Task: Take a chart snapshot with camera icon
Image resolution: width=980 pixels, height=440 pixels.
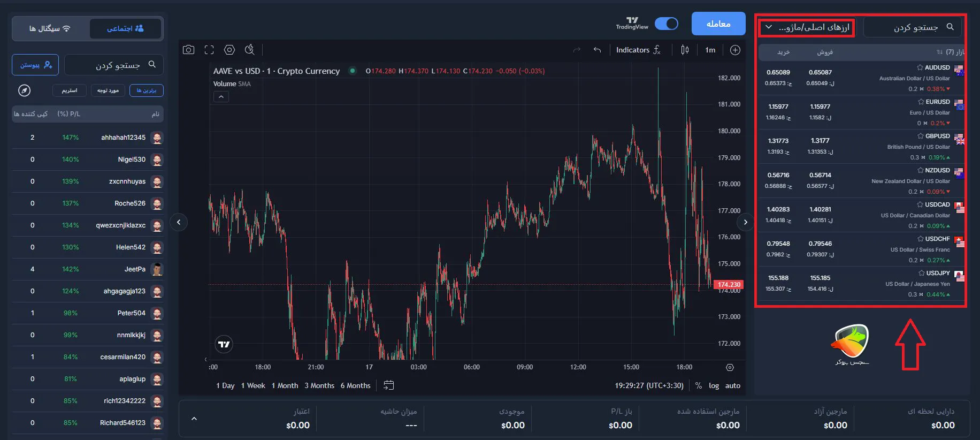Action: pyautogui.click(x=188, y=50)
